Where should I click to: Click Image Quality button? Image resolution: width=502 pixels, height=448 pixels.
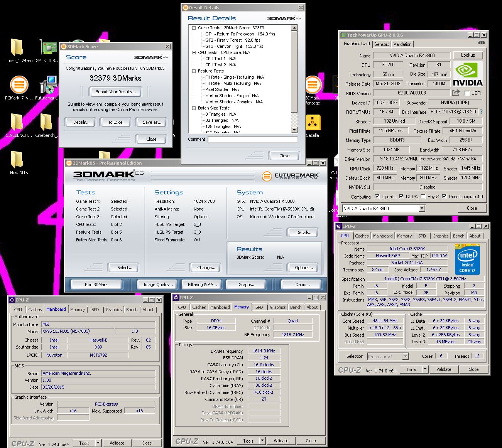tap(158, 285)
